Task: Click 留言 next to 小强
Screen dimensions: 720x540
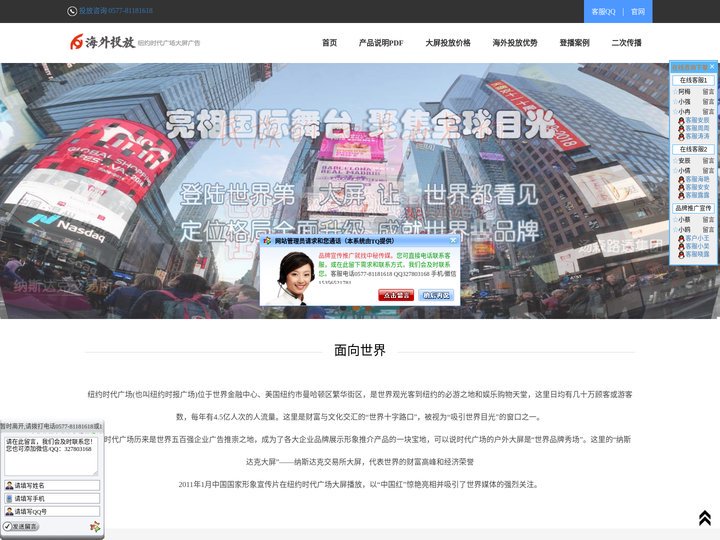Action: tap(708, 101)
